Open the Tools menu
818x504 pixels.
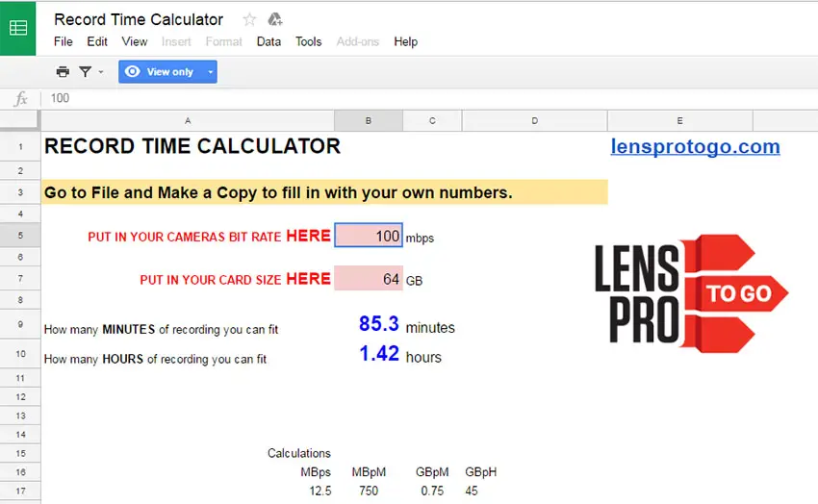coord(308,41)
